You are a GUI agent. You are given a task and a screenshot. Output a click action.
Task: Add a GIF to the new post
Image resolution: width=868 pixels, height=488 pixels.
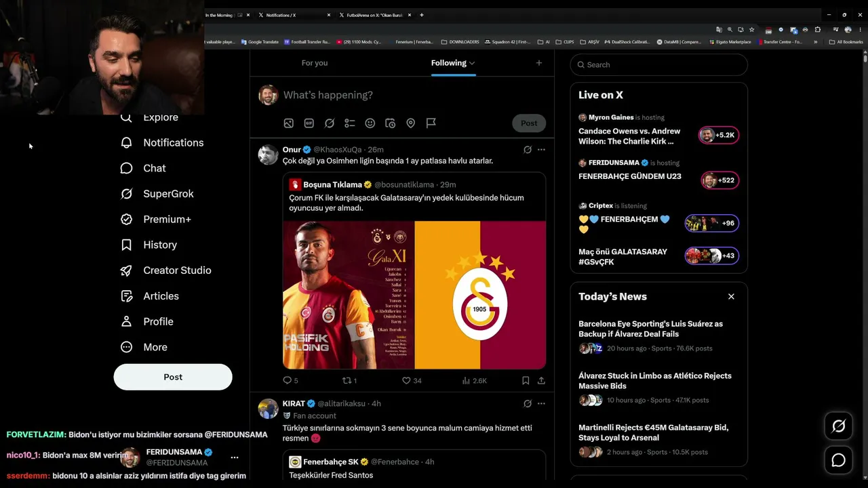(309, 123)
